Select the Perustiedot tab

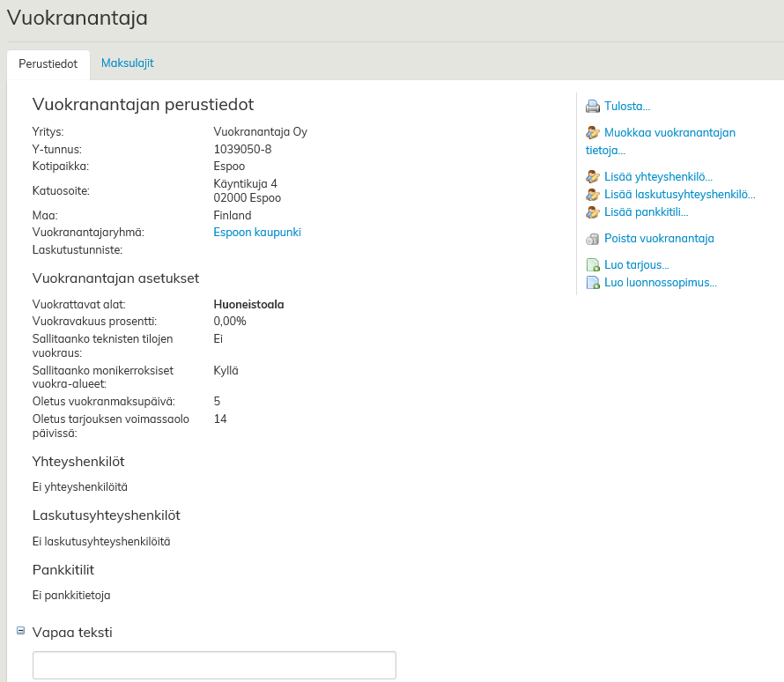[x=48, y=64]
